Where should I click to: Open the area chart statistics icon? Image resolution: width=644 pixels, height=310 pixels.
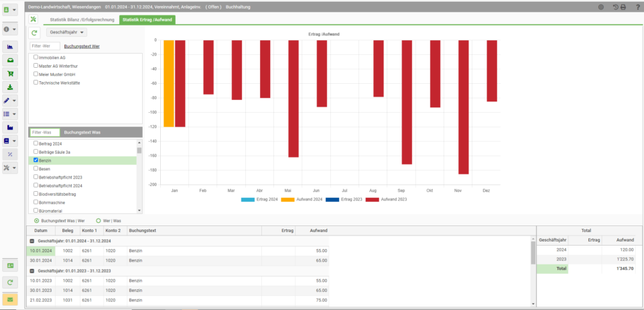click(10, 47)
